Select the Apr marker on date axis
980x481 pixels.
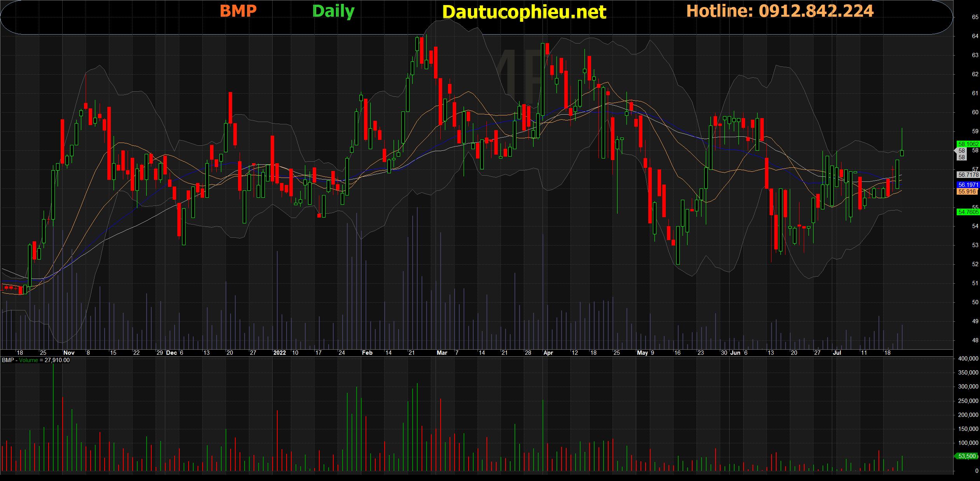click(x=548, y=353)
